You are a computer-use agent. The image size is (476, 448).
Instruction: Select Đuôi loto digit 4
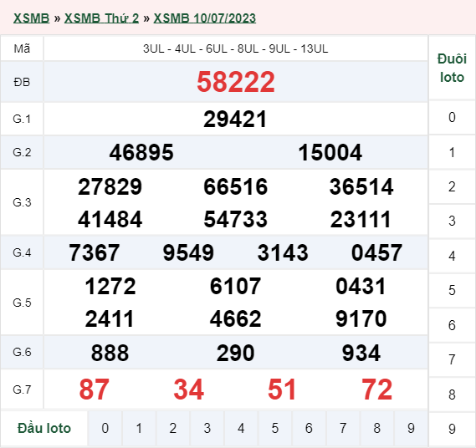click(452, 256)
